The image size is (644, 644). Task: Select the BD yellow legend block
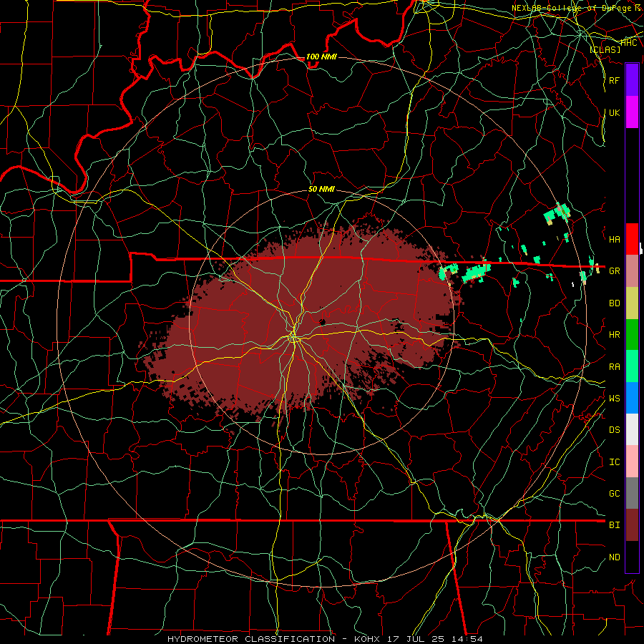(632, 303)
